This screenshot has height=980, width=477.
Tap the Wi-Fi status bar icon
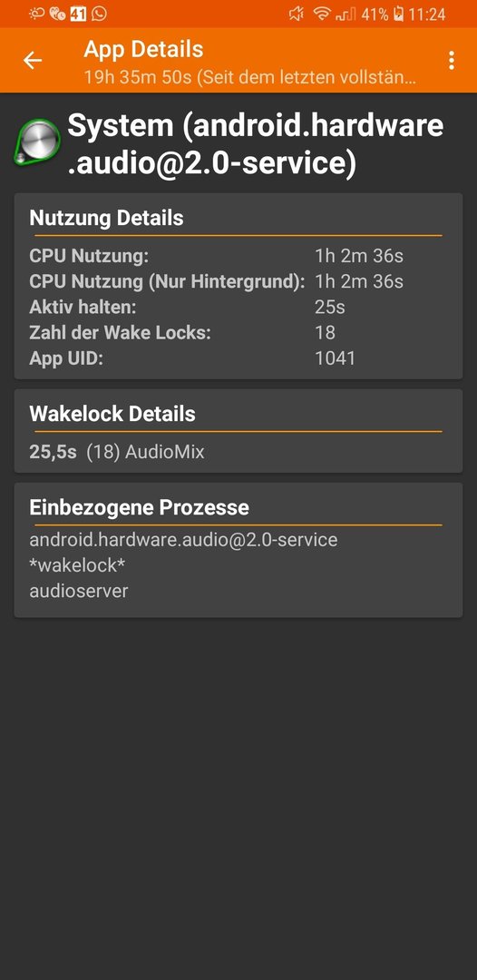coord(322,14)
